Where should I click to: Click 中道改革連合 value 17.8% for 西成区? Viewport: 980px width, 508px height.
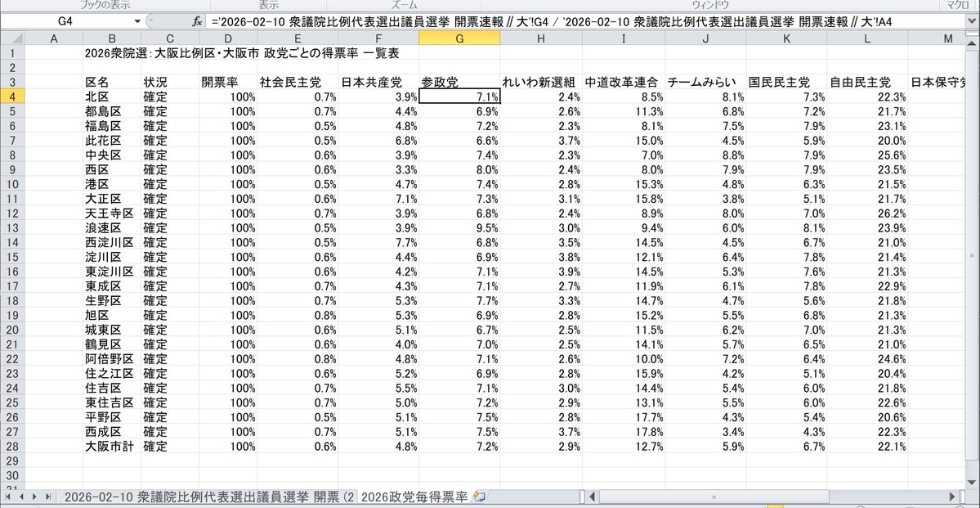click(623, 432)
